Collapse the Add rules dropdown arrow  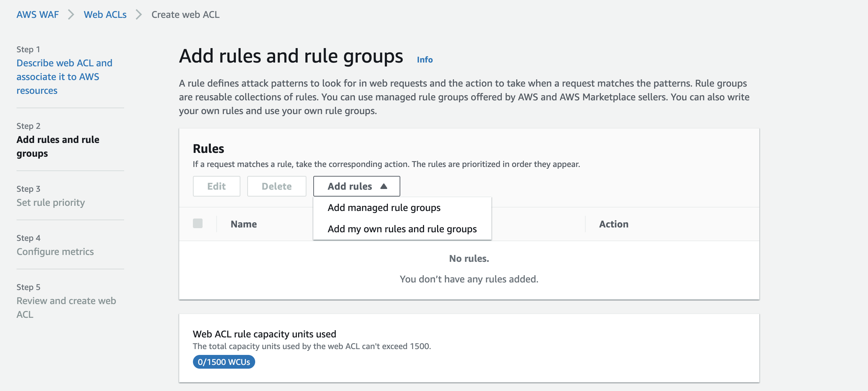384,186
